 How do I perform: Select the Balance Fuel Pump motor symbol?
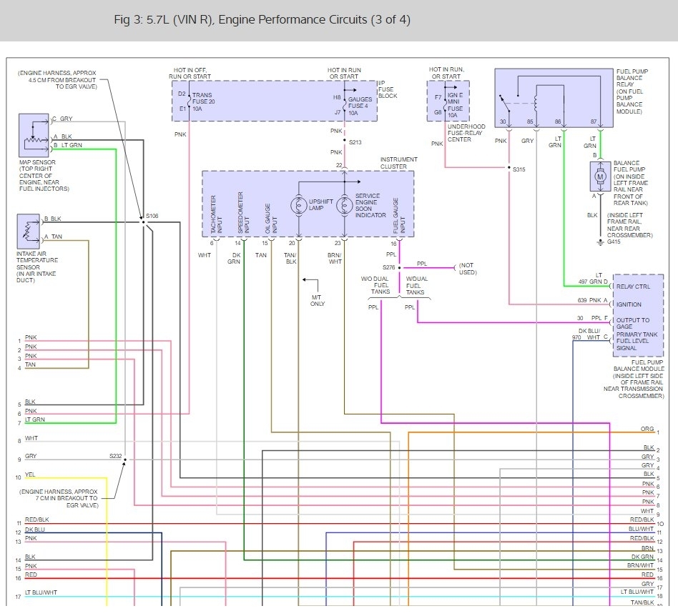tap(601, 175)
